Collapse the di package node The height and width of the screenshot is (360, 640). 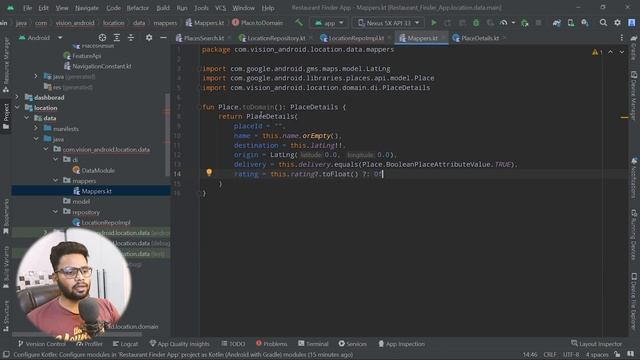point(55,160)
